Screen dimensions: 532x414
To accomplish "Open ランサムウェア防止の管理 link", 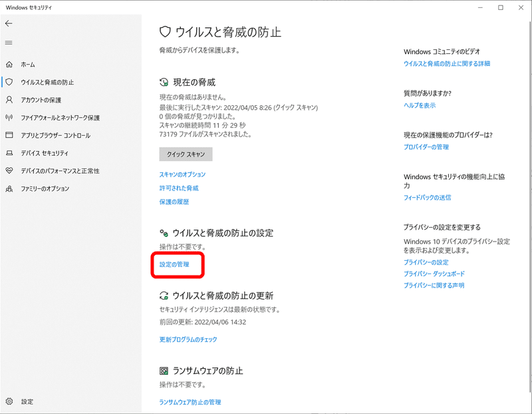I will tap(190, 402).
